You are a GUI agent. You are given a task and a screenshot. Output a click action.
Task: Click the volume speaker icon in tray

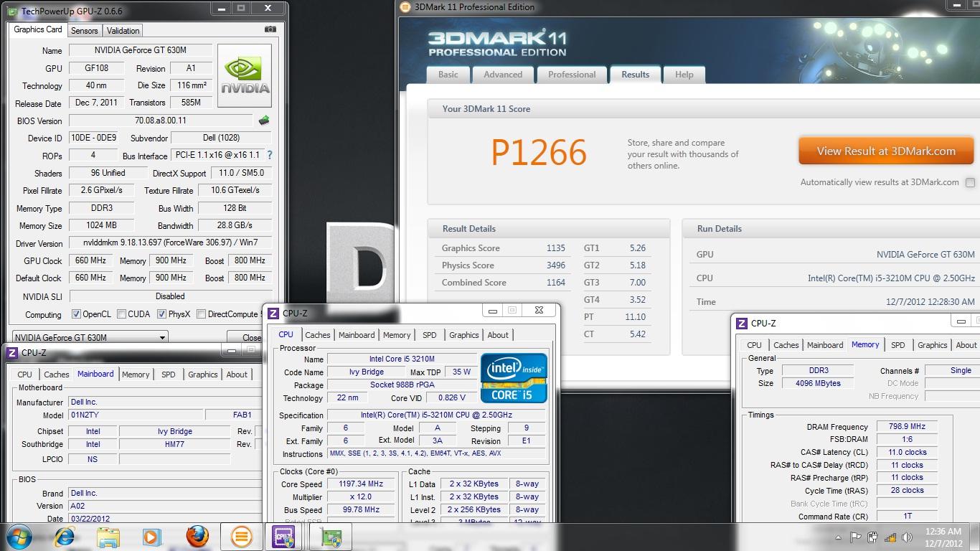pyautogui.click(x=907, y=537)
